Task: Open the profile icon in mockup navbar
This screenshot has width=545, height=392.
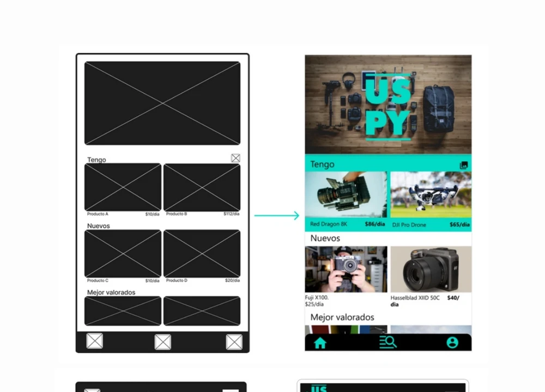Action: 452,342
